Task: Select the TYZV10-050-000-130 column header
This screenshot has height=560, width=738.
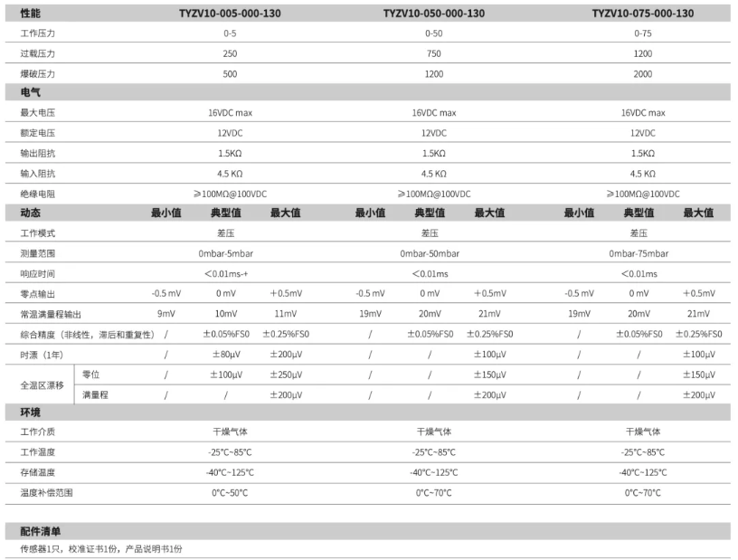Action: (433, 14)
